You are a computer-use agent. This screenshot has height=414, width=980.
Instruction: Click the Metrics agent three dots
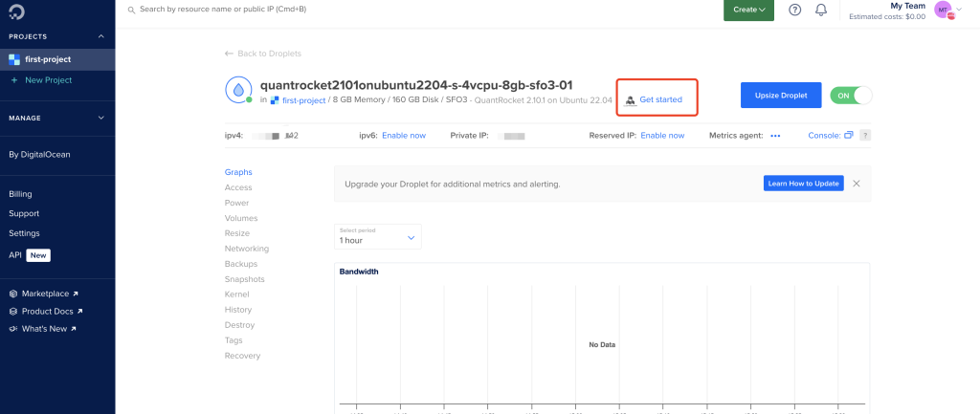pyautogui.click(x=775, y=136)
